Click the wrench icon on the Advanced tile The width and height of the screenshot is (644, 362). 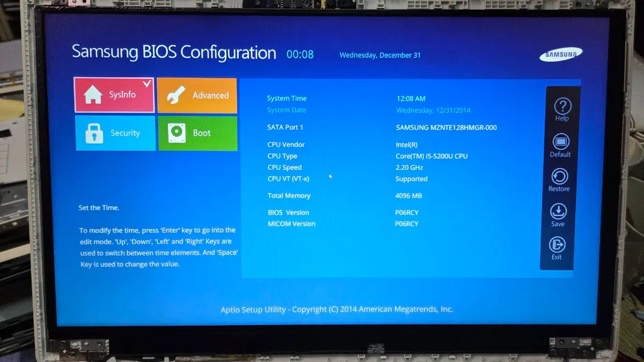[x=175, y=95]
